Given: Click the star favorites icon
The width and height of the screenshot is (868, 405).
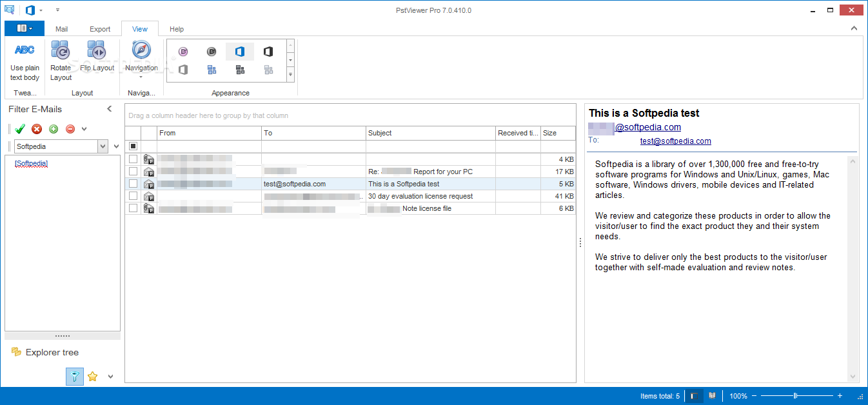Looking at the screenshot, I should (92, 377).
